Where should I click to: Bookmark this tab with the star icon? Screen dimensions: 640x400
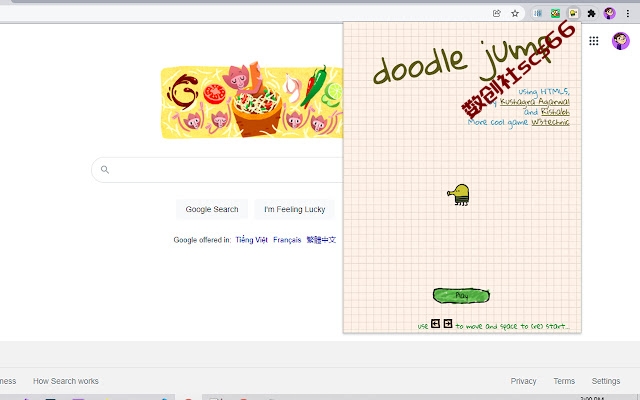coord(515,13)
